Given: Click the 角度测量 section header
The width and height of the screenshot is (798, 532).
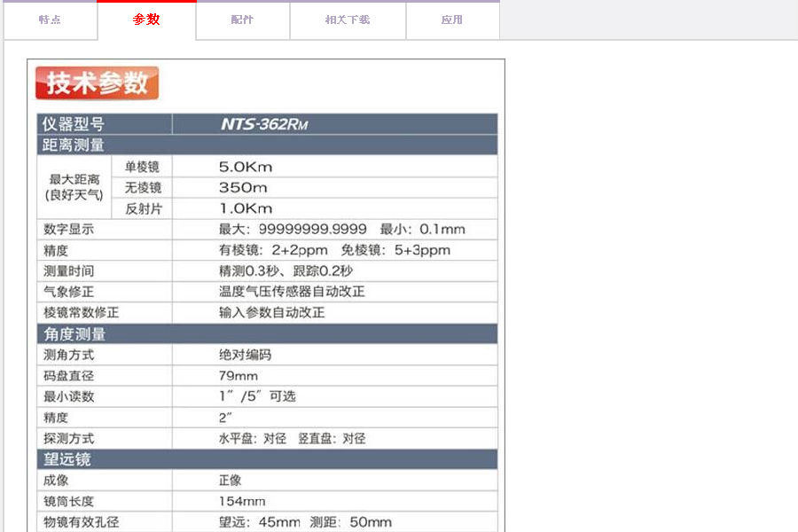Looking at the screenshot, I should (x=75, y=334).
